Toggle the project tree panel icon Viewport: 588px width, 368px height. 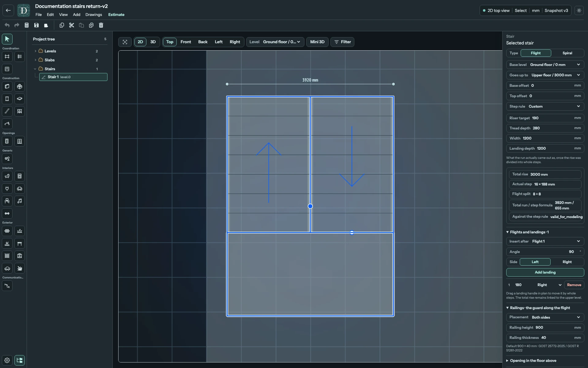click(20, 360)
